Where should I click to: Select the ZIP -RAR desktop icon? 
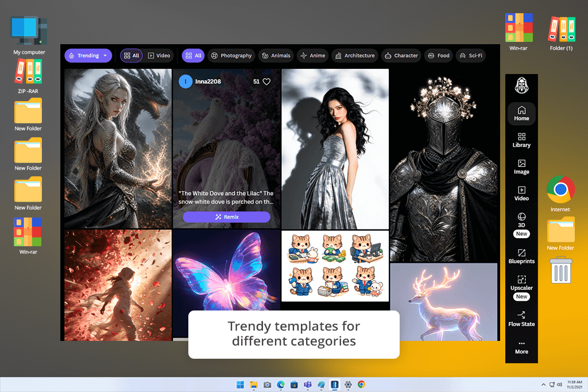28,77
